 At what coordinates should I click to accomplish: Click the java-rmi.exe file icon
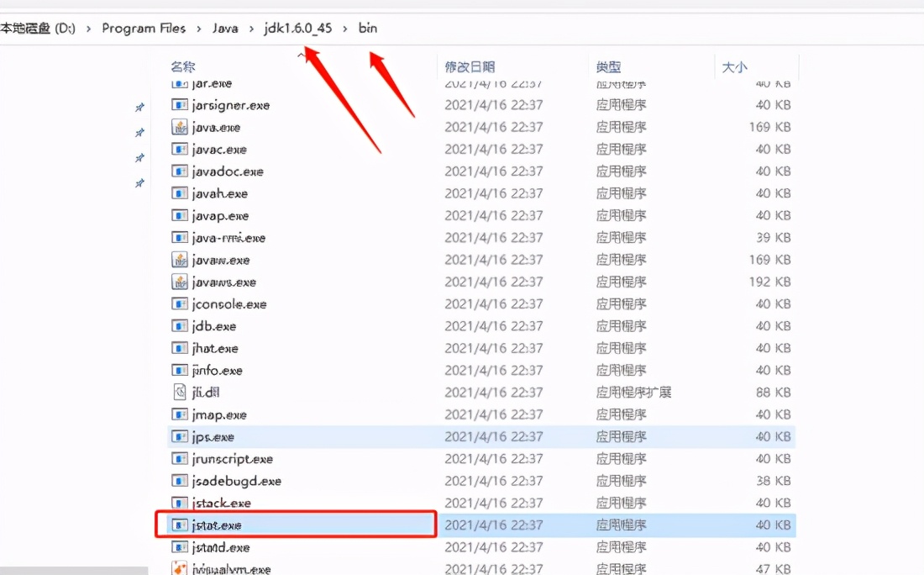pos(179,238)
